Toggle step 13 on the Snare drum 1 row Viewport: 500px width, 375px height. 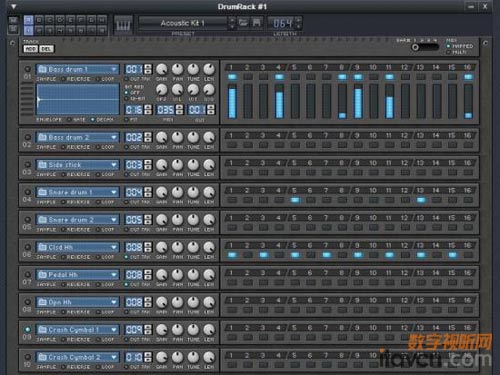click(x=421, y=200)
